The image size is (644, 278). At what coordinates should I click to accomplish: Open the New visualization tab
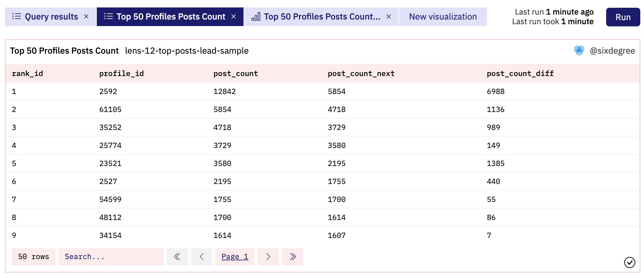[443, 17]
